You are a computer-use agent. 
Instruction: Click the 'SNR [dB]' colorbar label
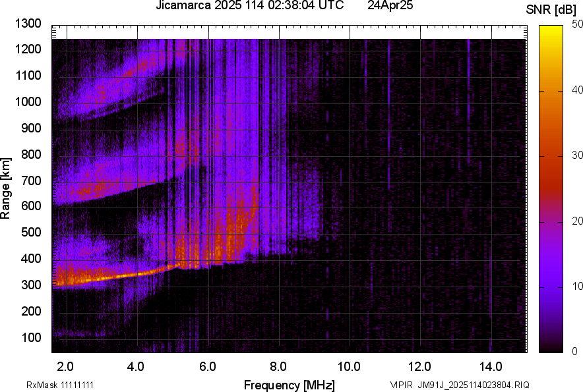tap(551, 10)
